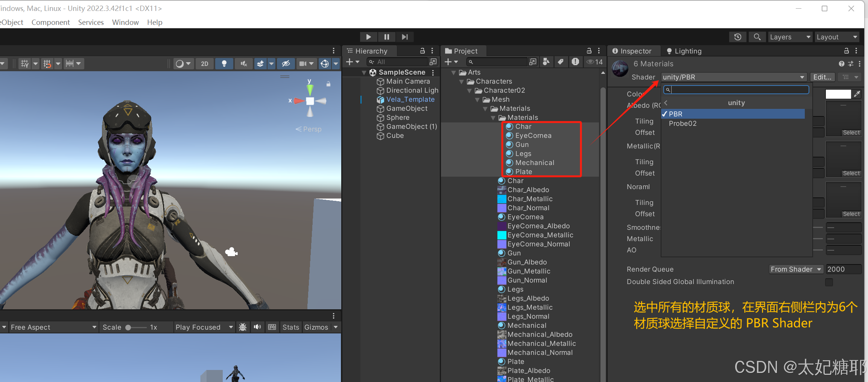Click the Project panel search field
This screenshot has width=868, height=382.
click(x=497, y=62)
